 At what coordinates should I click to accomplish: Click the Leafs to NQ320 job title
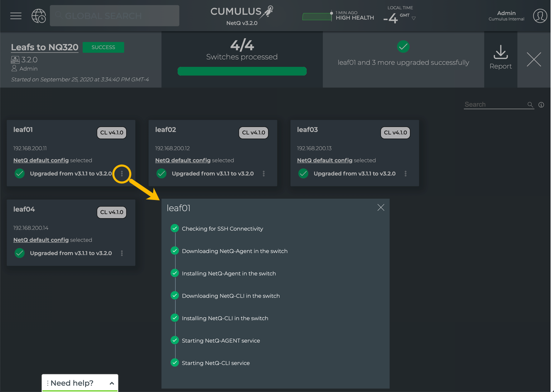point(44,47)
